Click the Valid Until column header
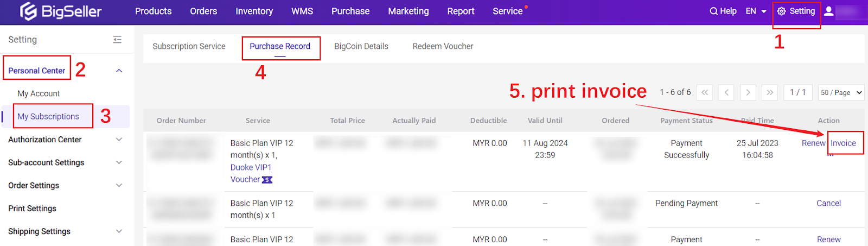This screenshot has height=246, width=868. [x=545, y=121]
